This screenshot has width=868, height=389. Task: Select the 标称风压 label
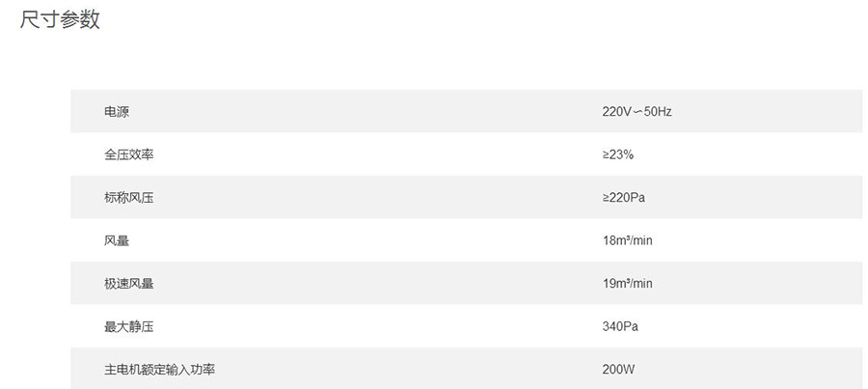tap(128, 197)
